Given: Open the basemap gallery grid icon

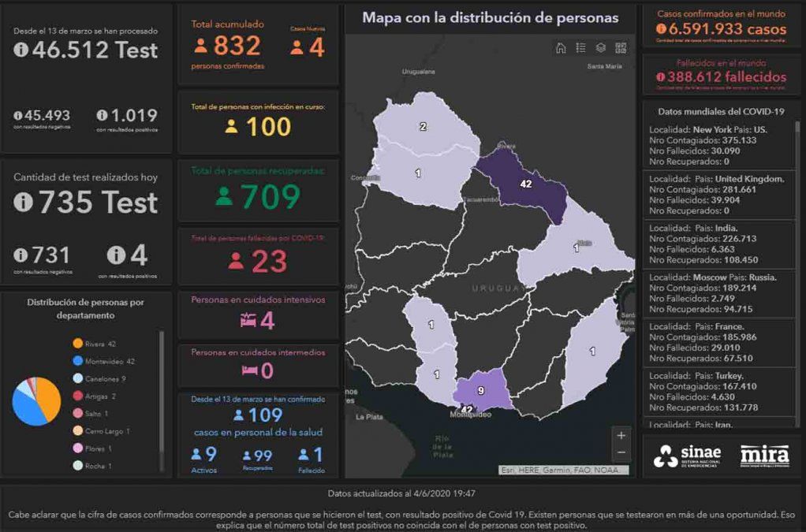Looking at the screenshot, I should [x=621, y=48].
